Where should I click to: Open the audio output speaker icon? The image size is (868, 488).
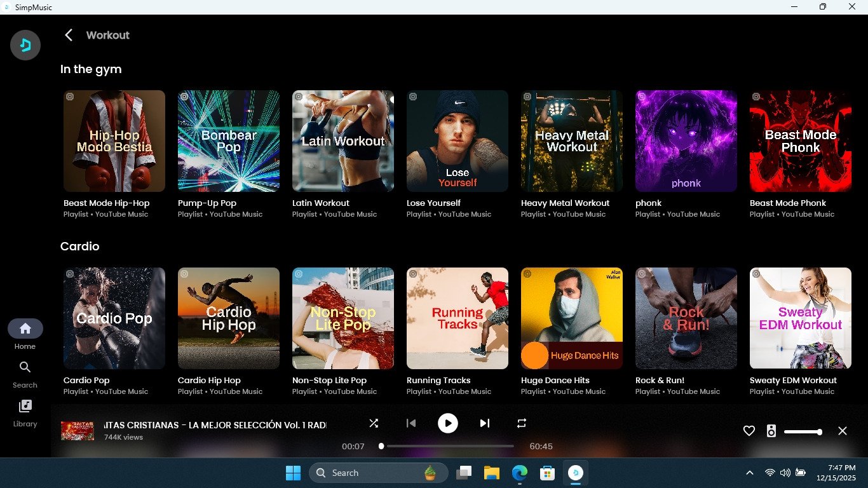pos(771,431)
